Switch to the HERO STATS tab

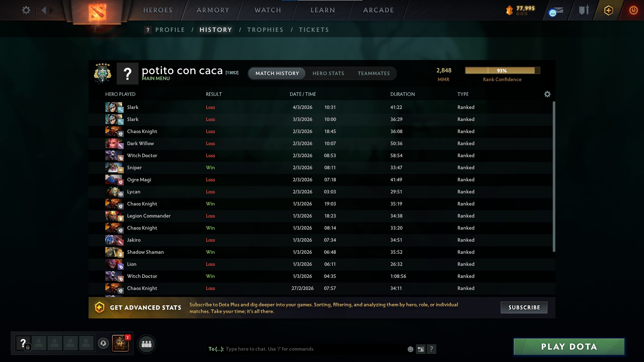point(328,73)
